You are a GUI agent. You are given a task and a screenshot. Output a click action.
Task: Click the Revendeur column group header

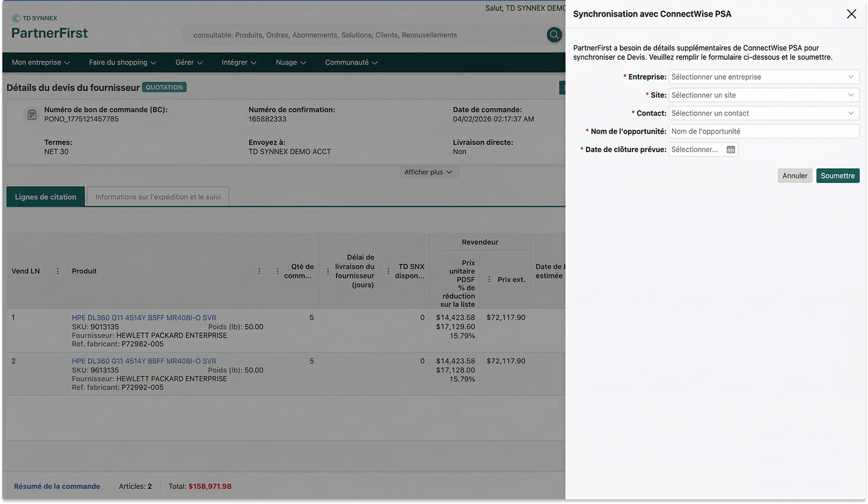pyautogui.click(x=480, y=242)
